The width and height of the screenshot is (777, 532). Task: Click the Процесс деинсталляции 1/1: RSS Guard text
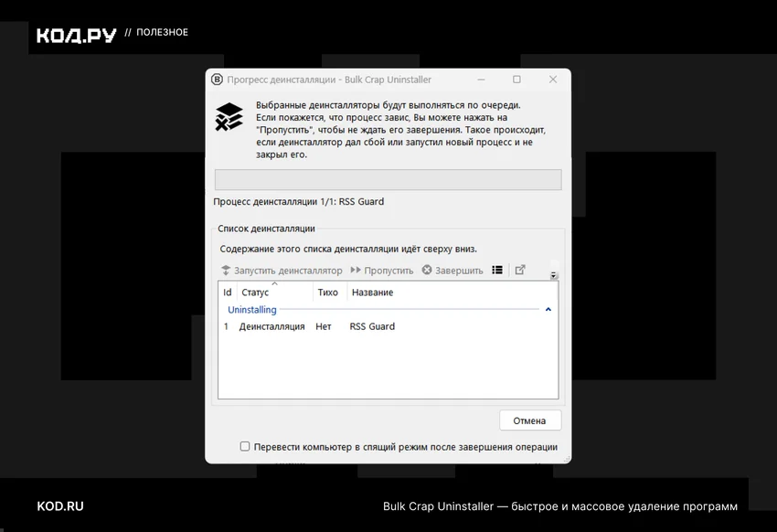pos(298,202)
